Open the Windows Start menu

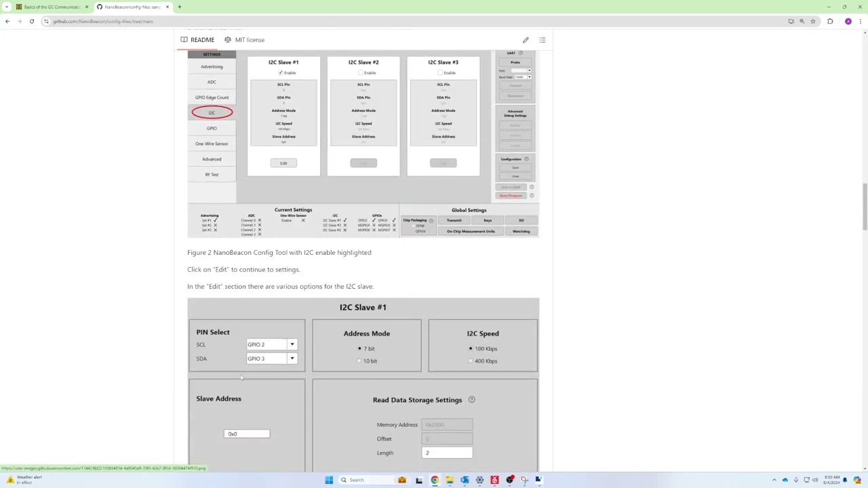pos(329,480)
